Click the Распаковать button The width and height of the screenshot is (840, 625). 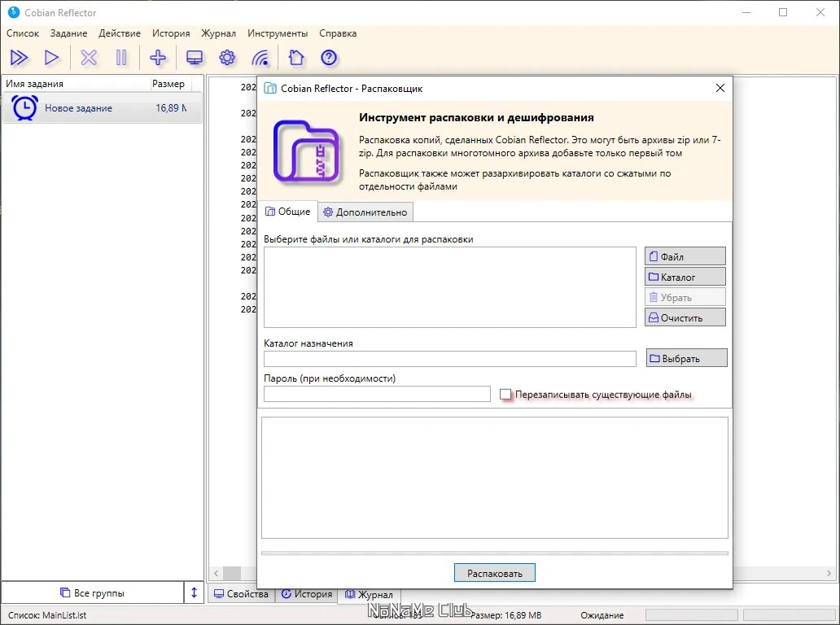click(x=494, y=573)
